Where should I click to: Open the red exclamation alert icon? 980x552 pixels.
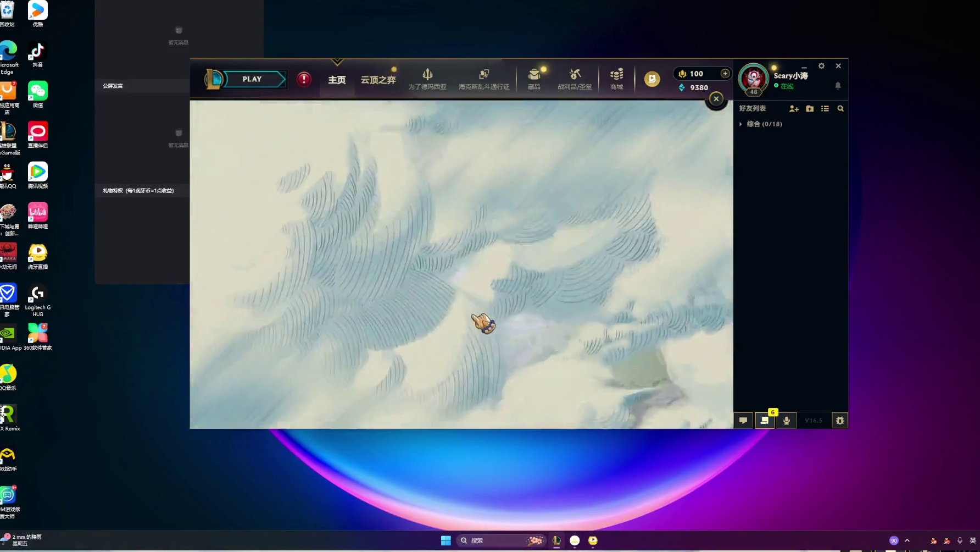click(x=304, y=79)
